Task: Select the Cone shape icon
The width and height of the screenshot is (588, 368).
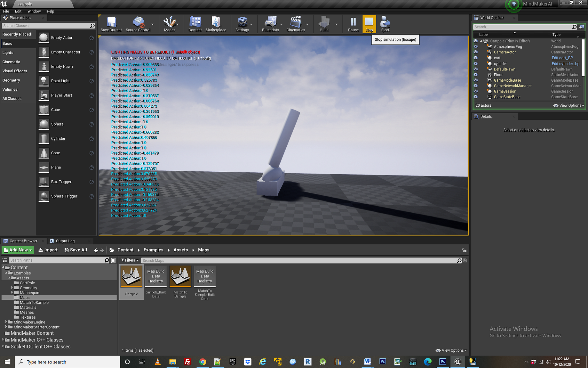Action: click(44, 153)
